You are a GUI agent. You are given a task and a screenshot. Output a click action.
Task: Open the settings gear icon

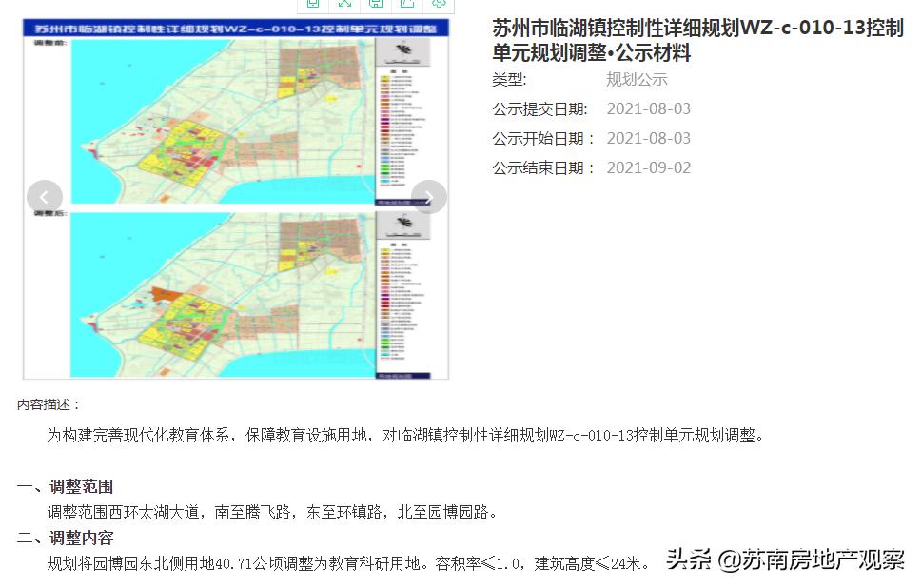(439, 6)
